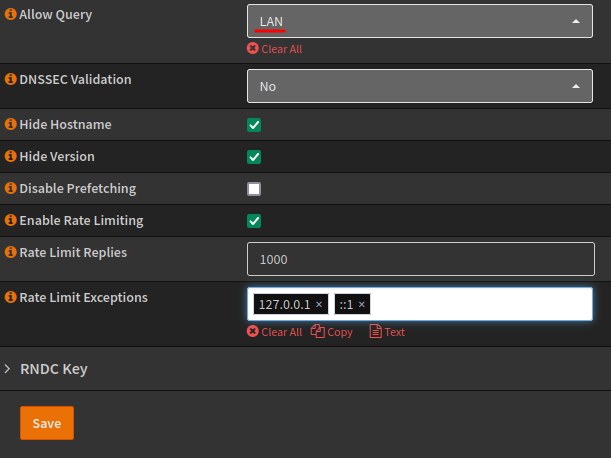Click the info icon beside Hide Version
The image size is (611, 458).
coord(11,156)
